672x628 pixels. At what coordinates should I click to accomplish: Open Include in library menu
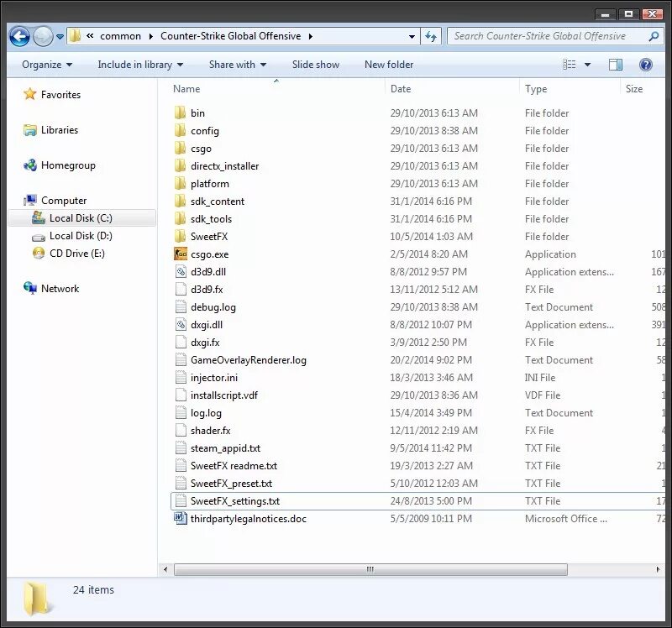(x=140, y=65)
